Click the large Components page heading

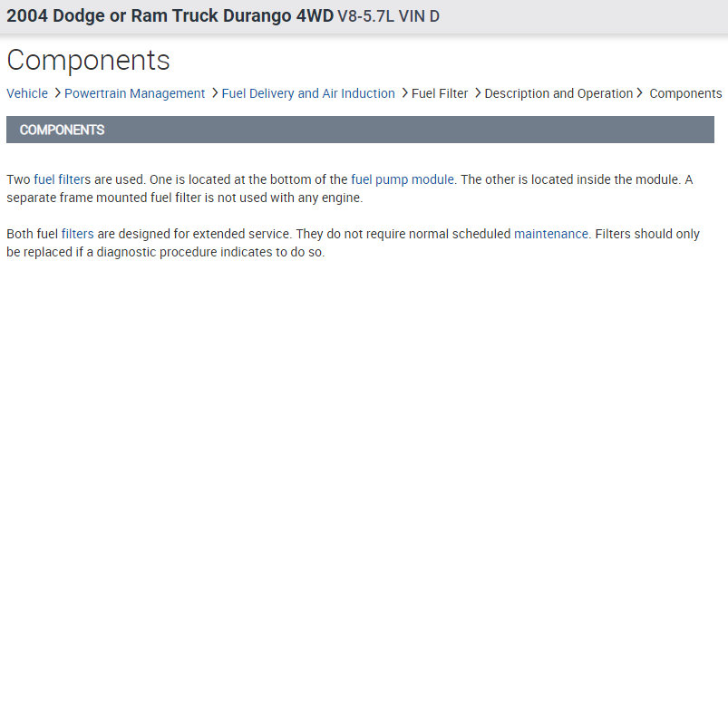coord(88,61)
